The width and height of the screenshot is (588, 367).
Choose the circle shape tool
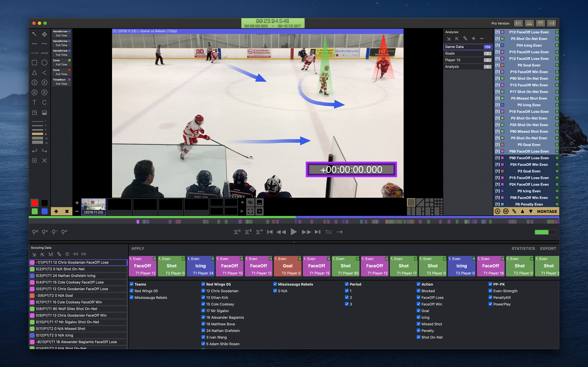44,63
